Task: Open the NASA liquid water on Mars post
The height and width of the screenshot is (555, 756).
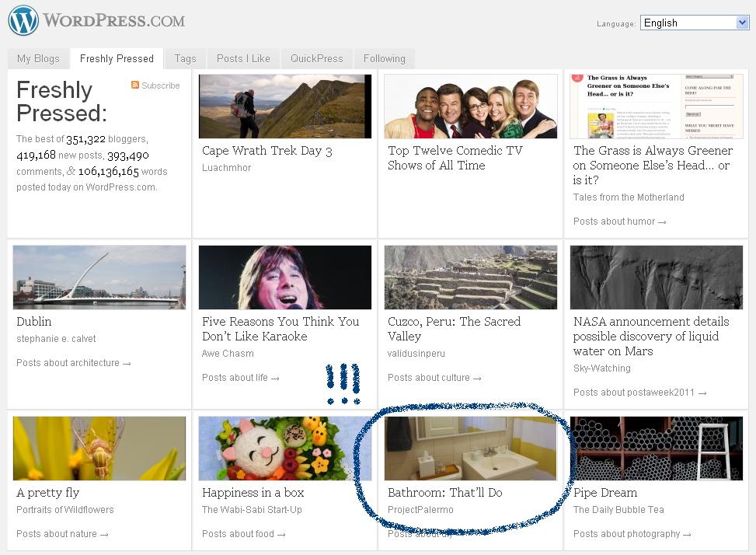Action: coord(650,337)
